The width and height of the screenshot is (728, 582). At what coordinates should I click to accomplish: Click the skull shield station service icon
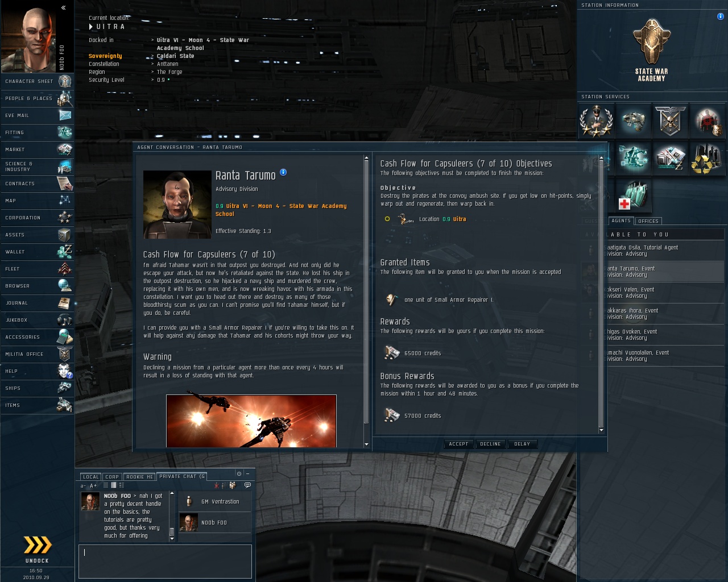(x=671, y=120)
